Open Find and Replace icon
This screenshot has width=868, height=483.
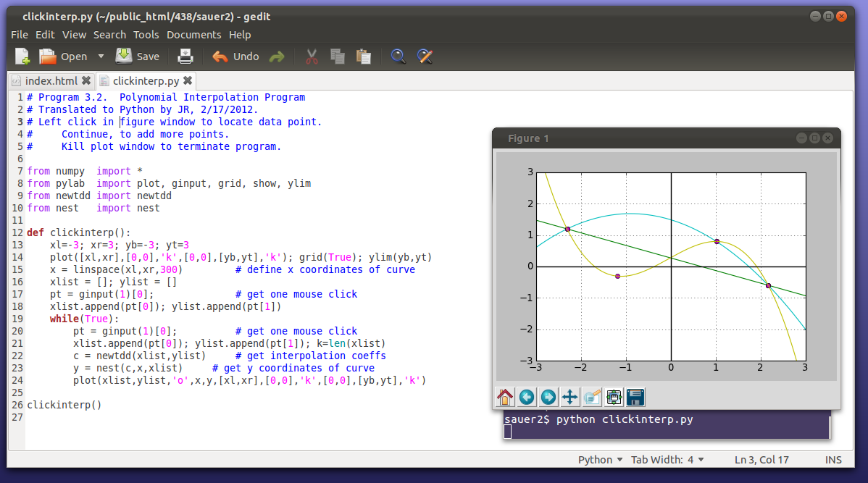pos(425,56)
